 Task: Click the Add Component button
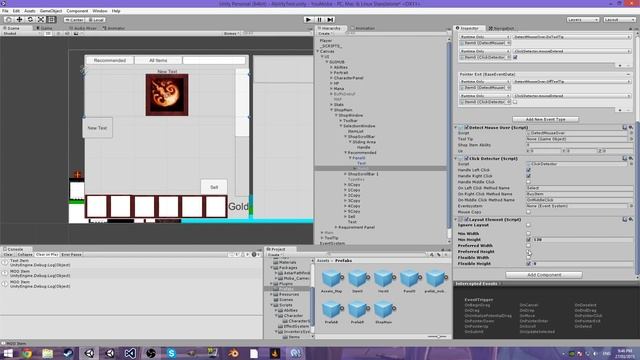click(544, 275)
